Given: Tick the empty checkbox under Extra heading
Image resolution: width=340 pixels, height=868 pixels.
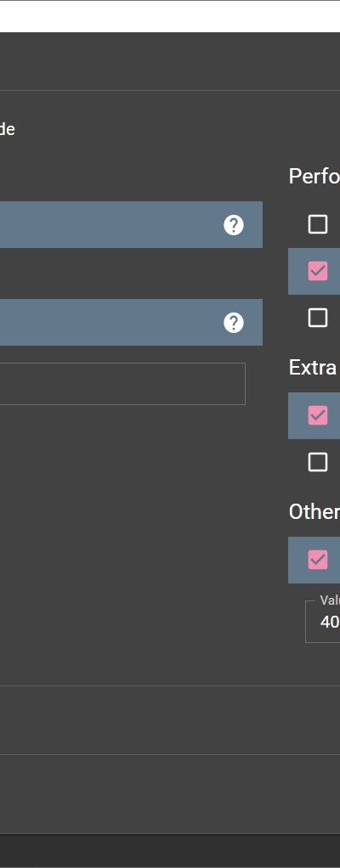Looking at the screenshot, I should point(317,462).
